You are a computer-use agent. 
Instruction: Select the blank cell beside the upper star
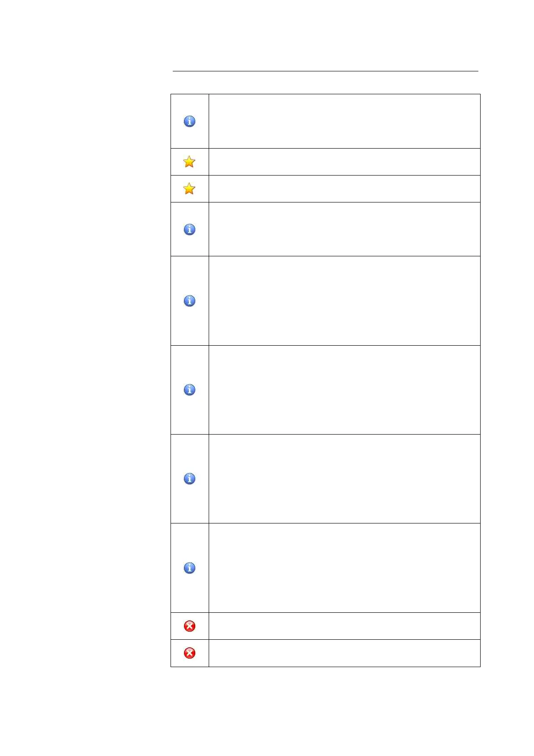tap(344, 162)
